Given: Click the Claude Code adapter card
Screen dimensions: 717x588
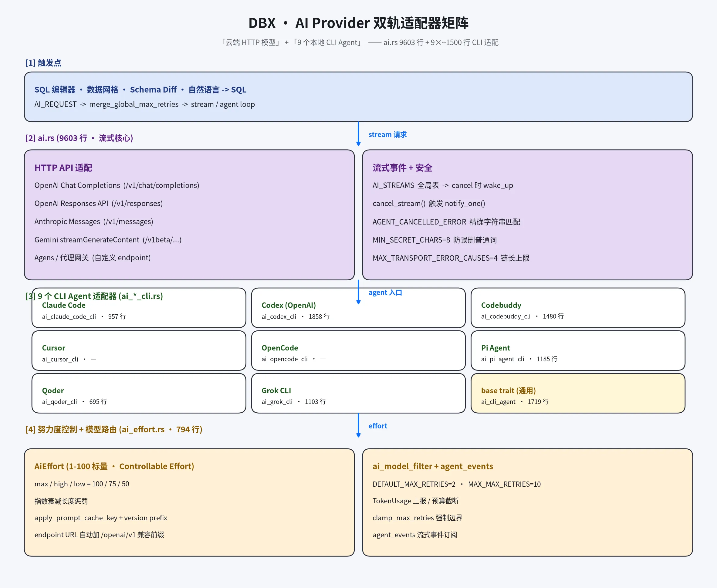Looking at the screenshot, I should [139, 308].
